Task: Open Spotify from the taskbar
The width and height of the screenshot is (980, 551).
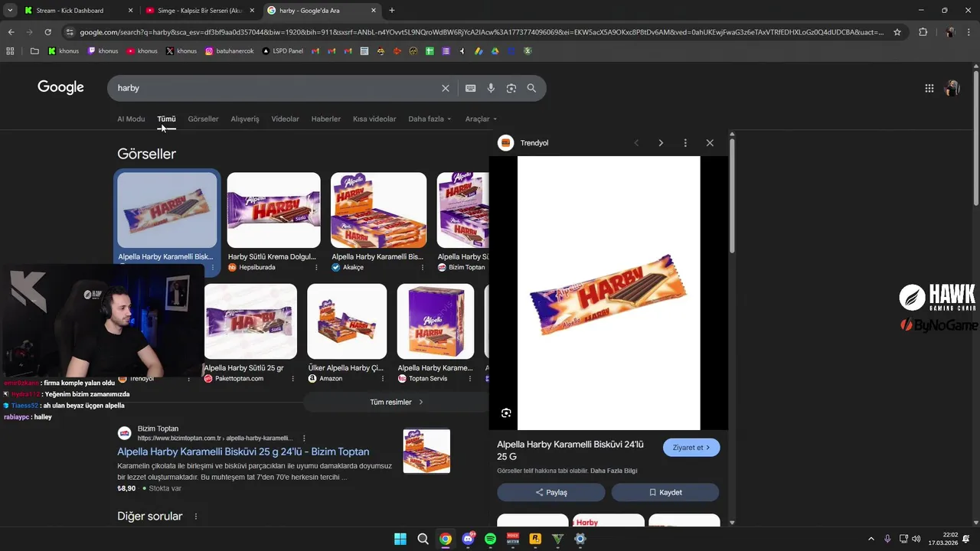Action: pyautogui.click(x=491, y=539)
